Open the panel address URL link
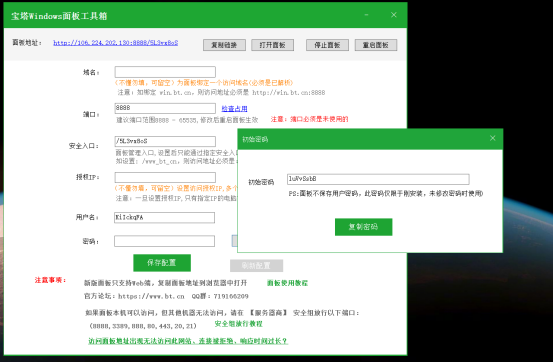The width and height of the screenshot is (554, 362). tap(116, 43)
